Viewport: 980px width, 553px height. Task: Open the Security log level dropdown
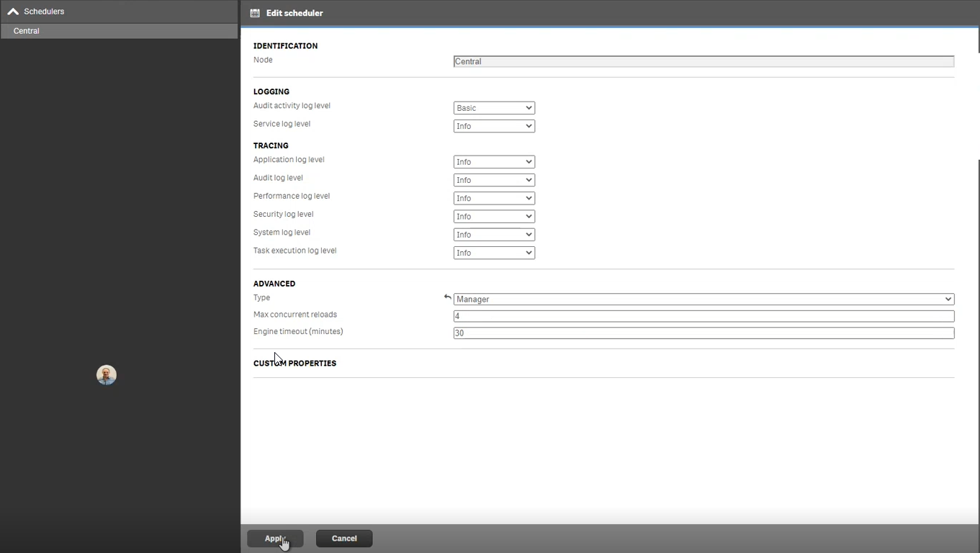point(494,216)
